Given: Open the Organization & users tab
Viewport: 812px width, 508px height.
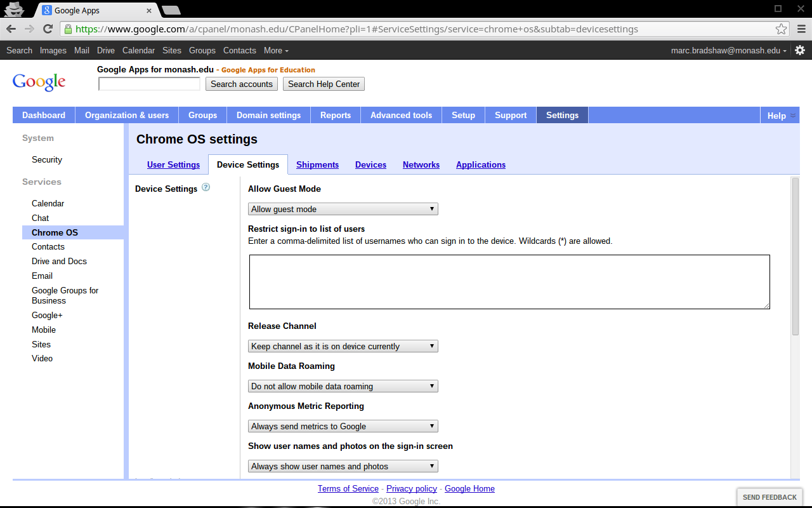Looking at the screenshot, I should pos(127,115).
